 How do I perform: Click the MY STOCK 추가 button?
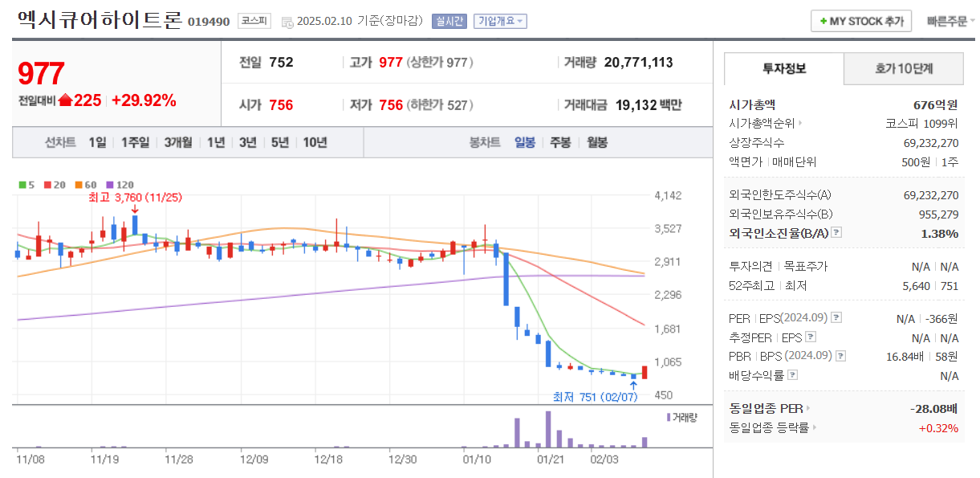tap(860, 22)
